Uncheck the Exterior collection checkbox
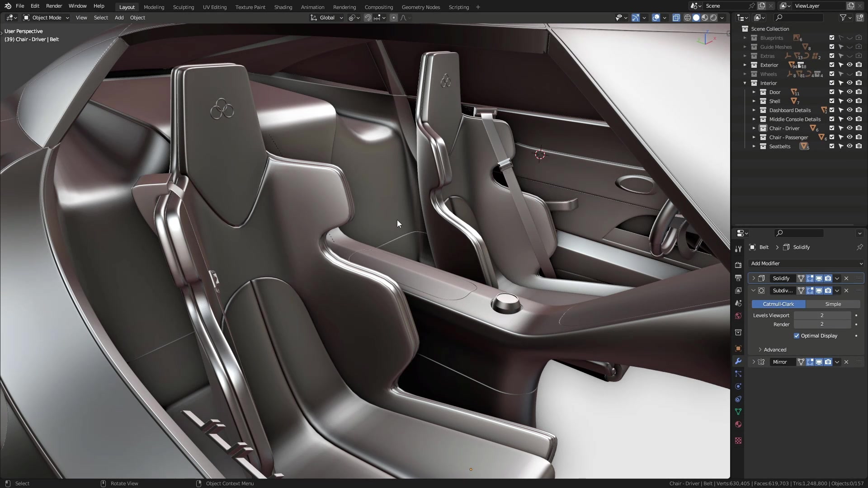This screenshot has height=488, width=868. [x=832, y=65]
